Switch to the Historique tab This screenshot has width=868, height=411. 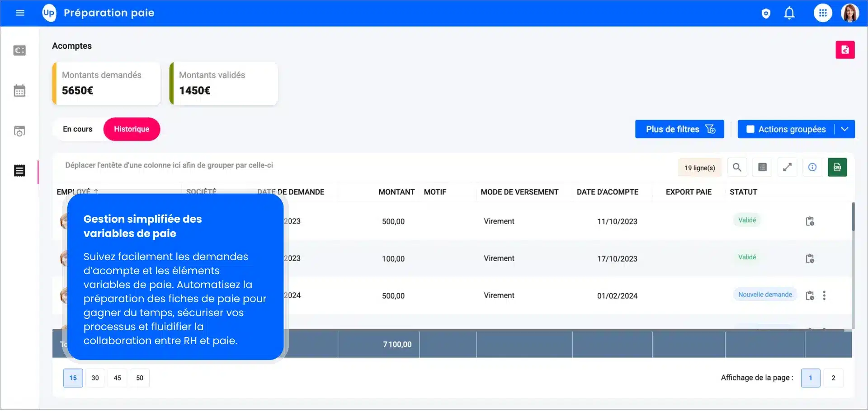(x=132, y=129)
